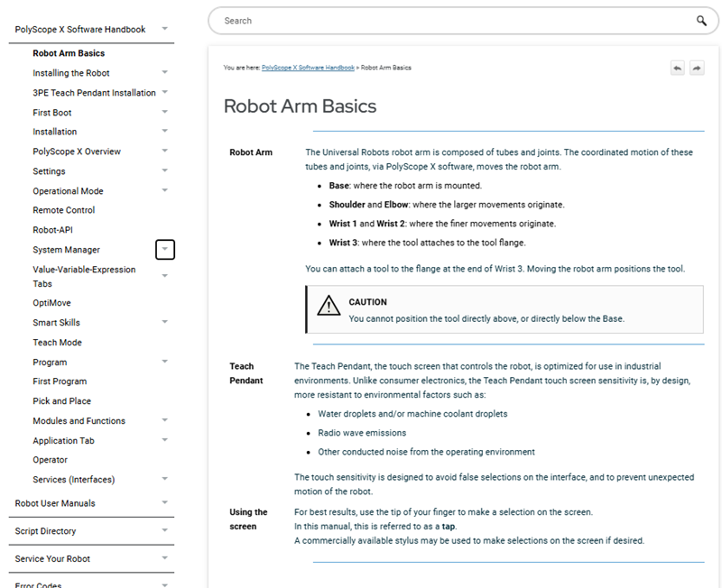Open PolyScope X Software Handbook breadcrumb link
The width and height of the screenshot is (722, 588).
(x=308, y=68)
